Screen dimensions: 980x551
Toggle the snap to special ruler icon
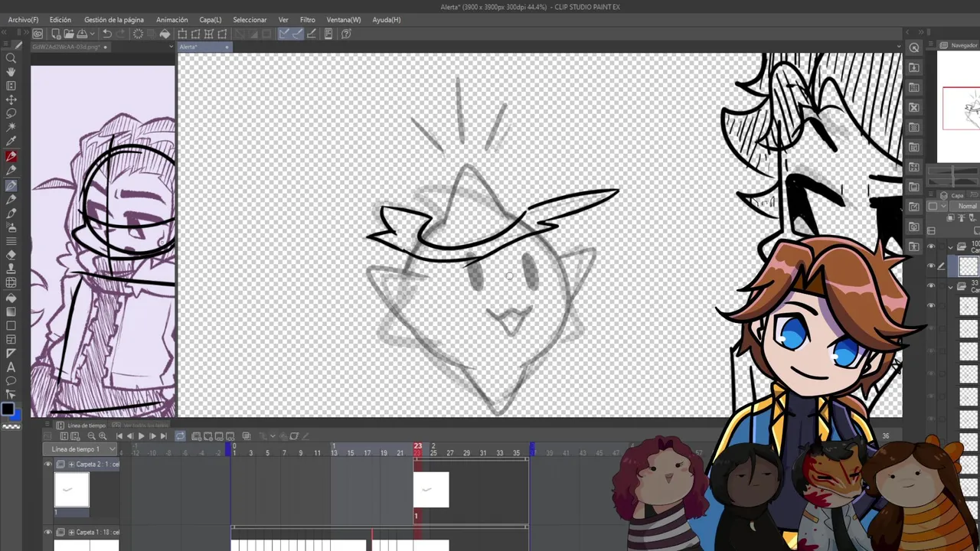point(297,34)
